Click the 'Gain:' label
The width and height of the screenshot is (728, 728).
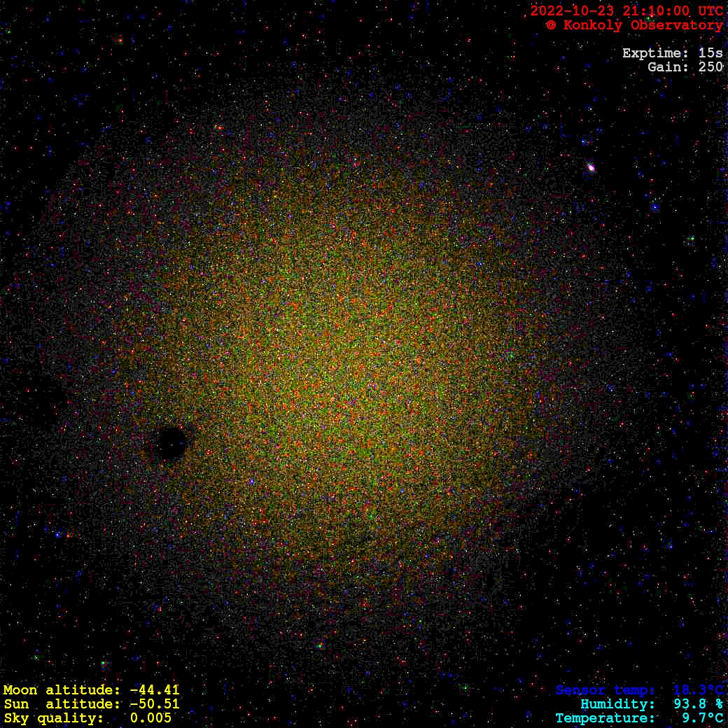pyautogui.click(x=669, y=67)
